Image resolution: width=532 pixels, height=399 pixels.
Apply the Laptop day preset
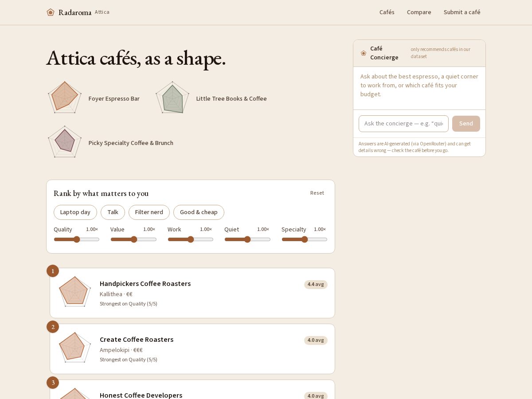click(75, 212)
